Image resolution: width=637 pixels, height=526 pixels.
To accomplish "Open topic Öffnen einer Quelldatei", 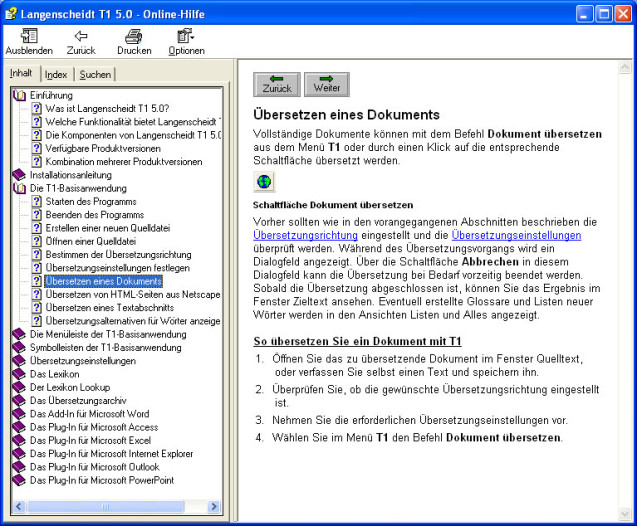I will [91, 241].
